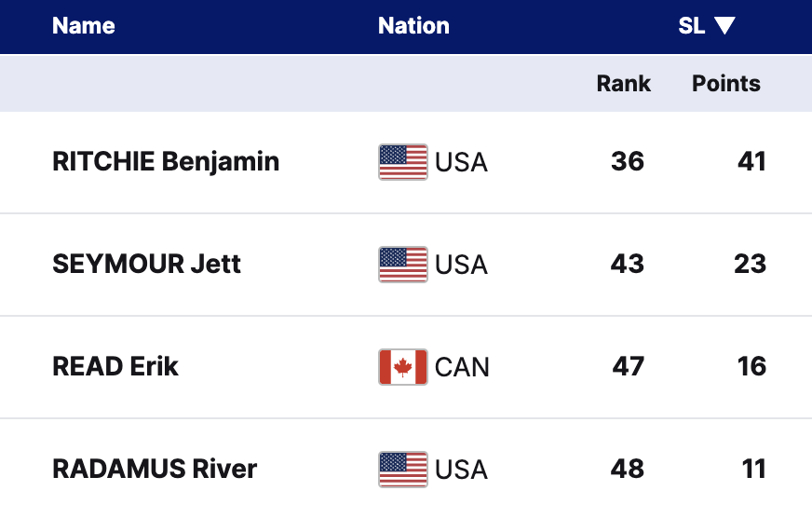Click Radamus's points value 11
Image resolution: width=812 pixels, height=518 pixels.
(754, 468)
